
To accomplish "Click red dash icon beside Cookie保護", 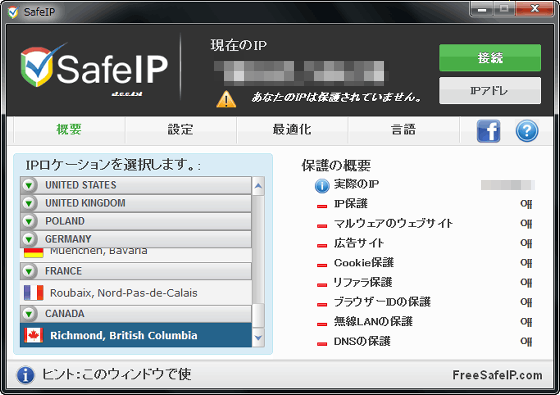I will (x=322, y=265).
